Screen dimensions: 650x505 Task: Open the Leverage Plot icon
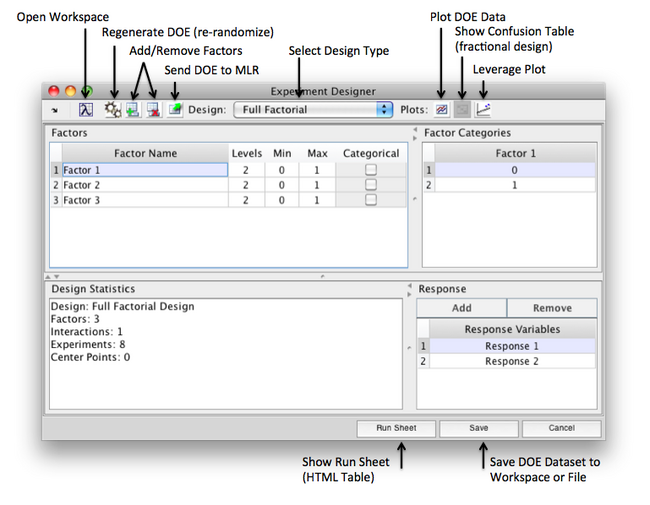click(483, 109)
